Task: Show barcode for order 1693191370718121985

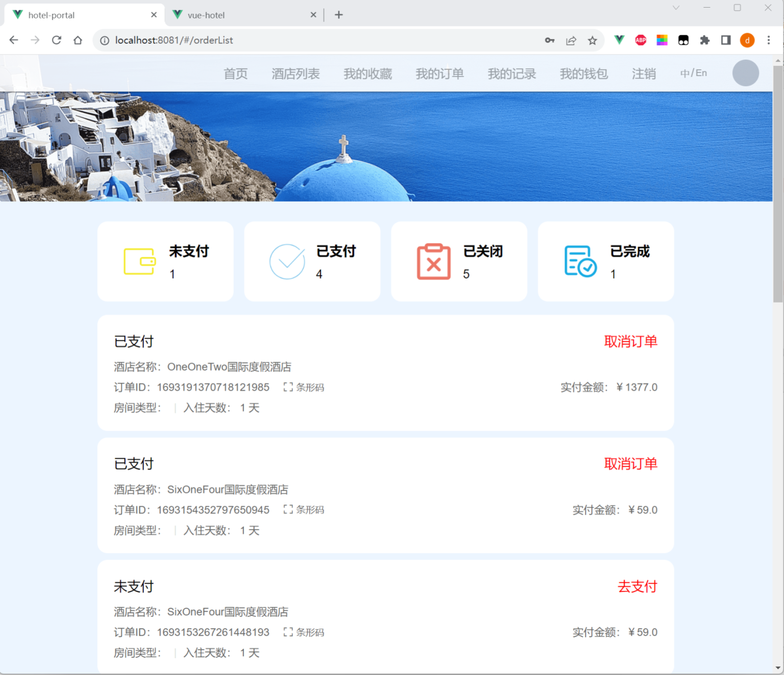Action: [x=304, y=387]
